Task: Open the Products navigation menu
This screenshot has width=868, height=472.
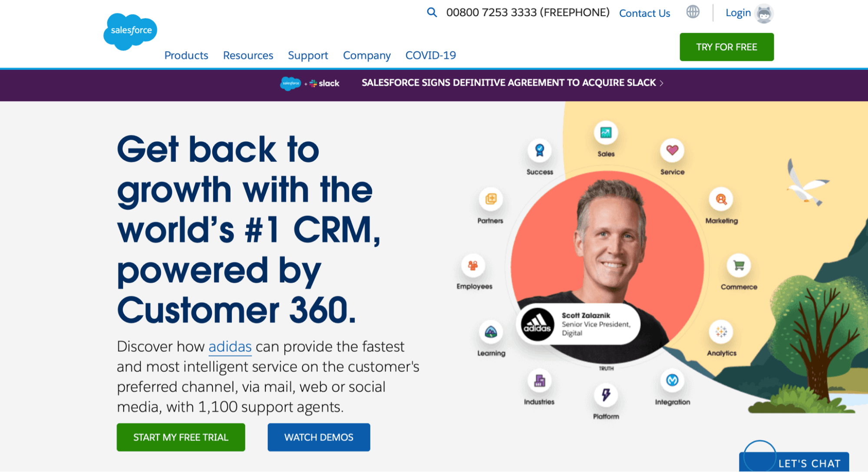Action: tap(185, 54)
